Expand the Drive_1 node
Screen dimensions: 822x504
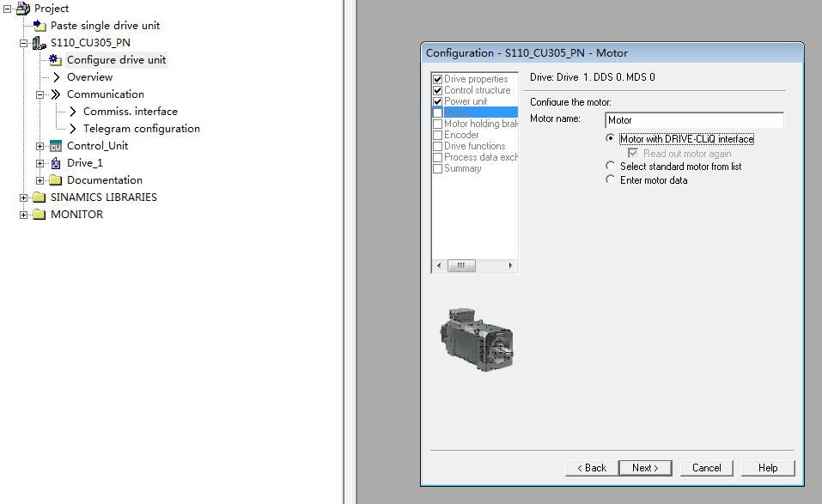click(x=40, y=163)
